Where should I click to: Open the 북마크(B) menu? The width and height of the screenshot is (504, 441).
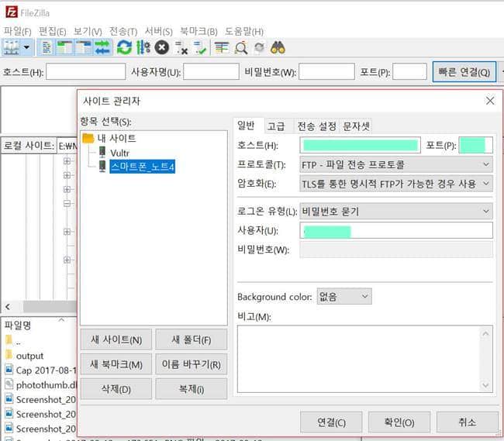198,32
